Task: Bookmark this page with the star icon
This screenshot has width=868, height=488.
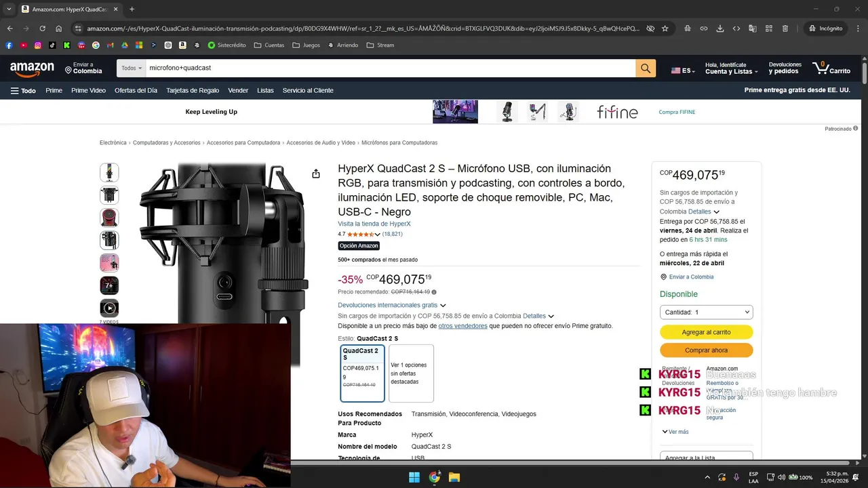Action: pos(665,28)
